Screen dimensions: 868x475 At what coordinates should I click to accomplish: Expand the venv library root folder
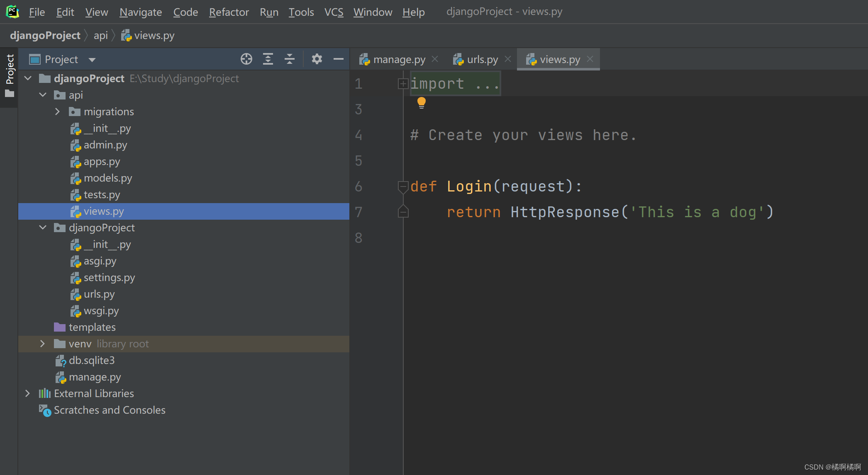point(42,344)
